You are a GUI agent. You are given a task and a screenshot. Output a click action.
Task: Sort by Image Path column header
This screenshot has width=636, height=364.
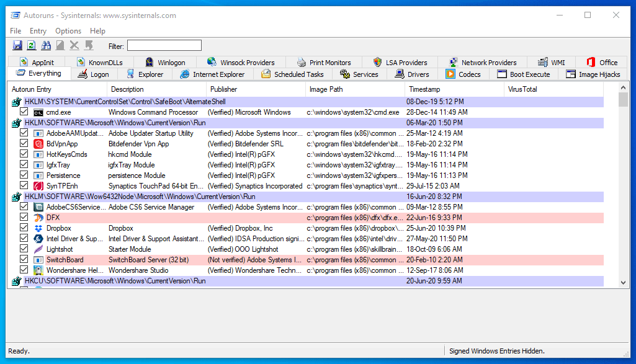click(x=355, y=89)
